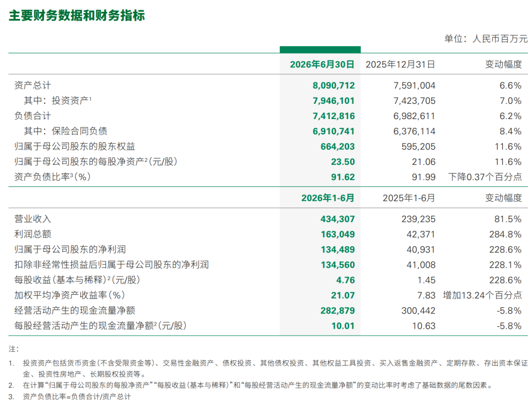Screen dimensions: 532x403
Task: Click the 增加13.24个百分点 change cell
Action: [482, 295]
